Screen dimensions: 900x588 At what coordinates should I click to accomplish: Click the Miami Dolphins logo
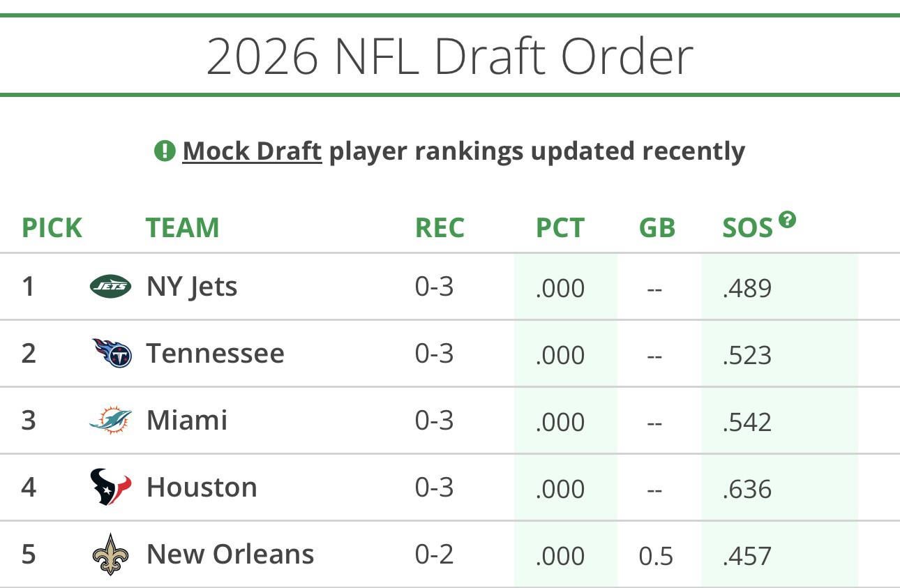(x=109, y=419)
